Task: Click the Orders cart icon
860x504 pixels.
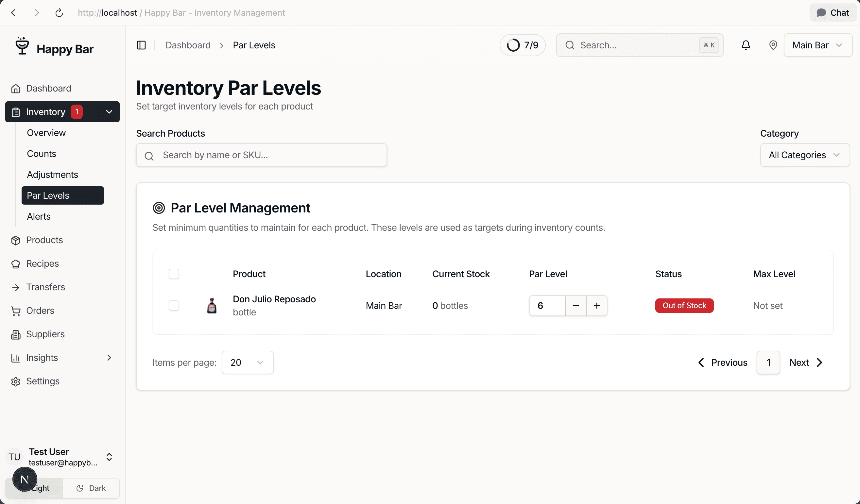Action: point(16,310)
